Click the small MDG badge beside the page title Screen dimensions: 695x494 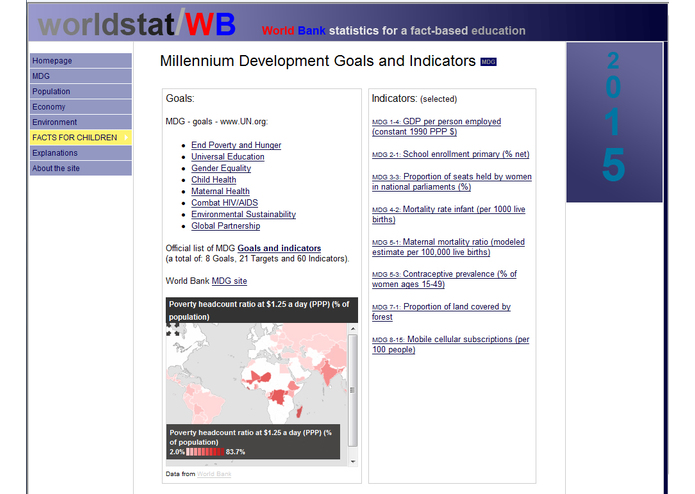[x=488, y=62]
